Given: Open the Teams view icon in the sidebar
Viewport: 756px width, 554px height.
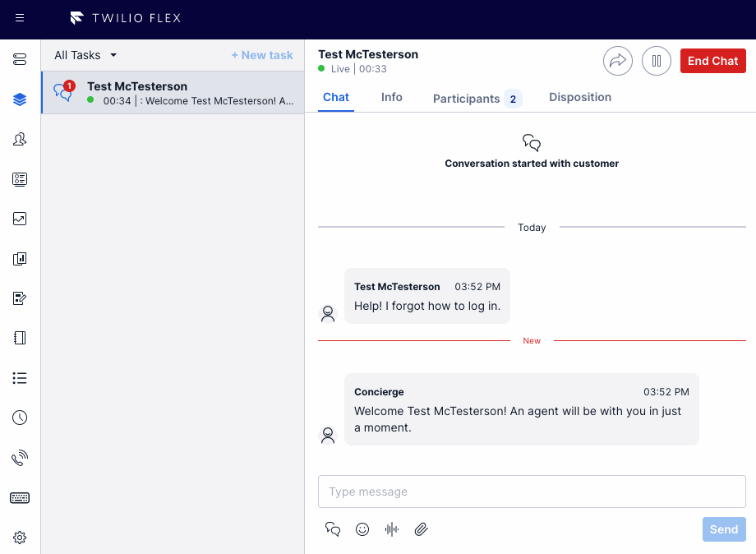Looking at the screenshot, I should tap(20, 140).
